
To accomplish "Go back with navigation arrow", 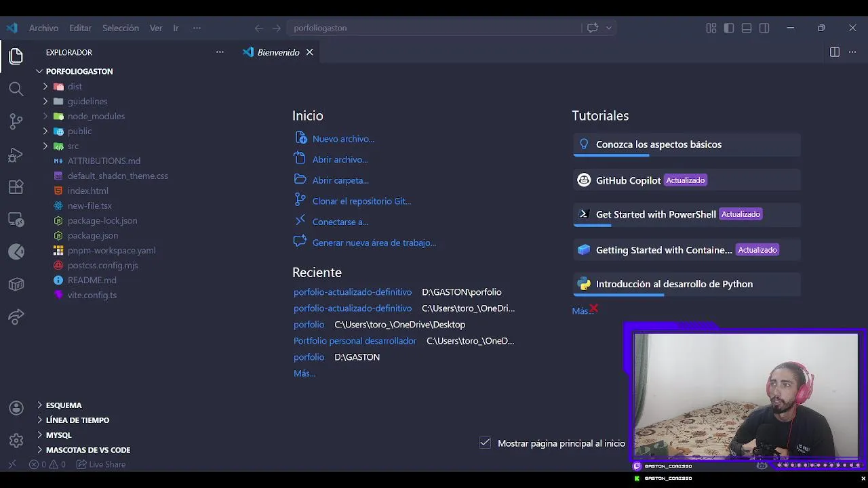I will 258,28.
